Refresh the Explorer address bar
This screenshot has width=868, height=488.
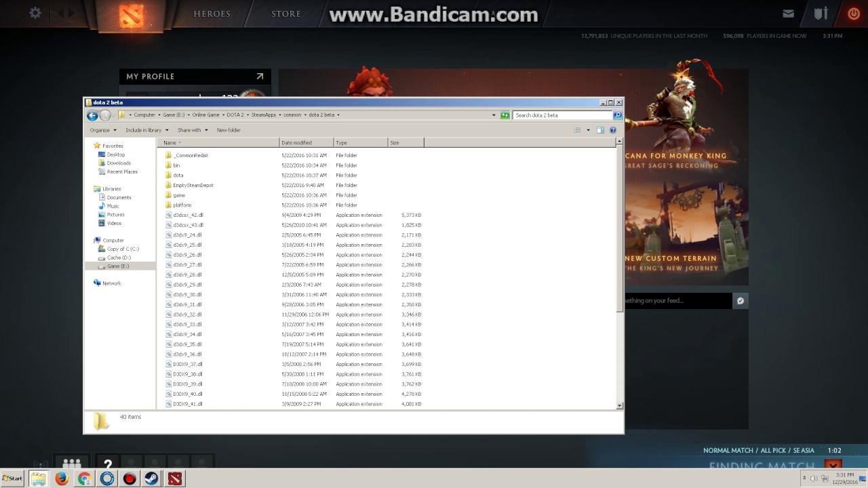505,115
